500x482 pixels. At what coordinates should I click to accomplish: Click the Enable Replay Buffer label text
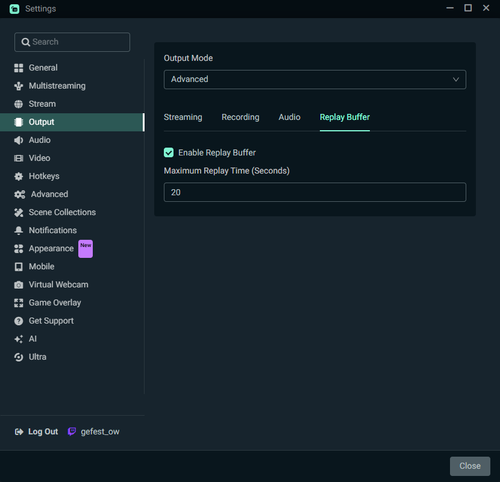217,153
